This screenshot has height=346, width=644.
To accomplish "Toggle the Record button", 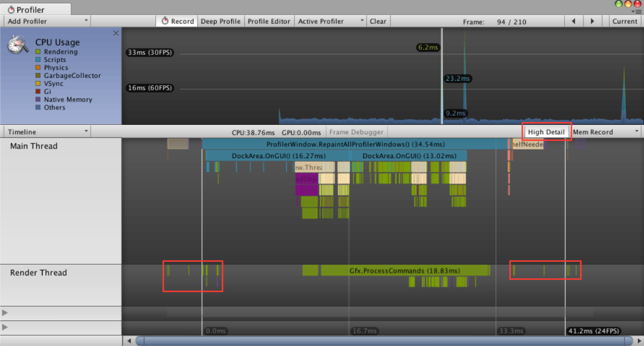I will tap(177, 21).
